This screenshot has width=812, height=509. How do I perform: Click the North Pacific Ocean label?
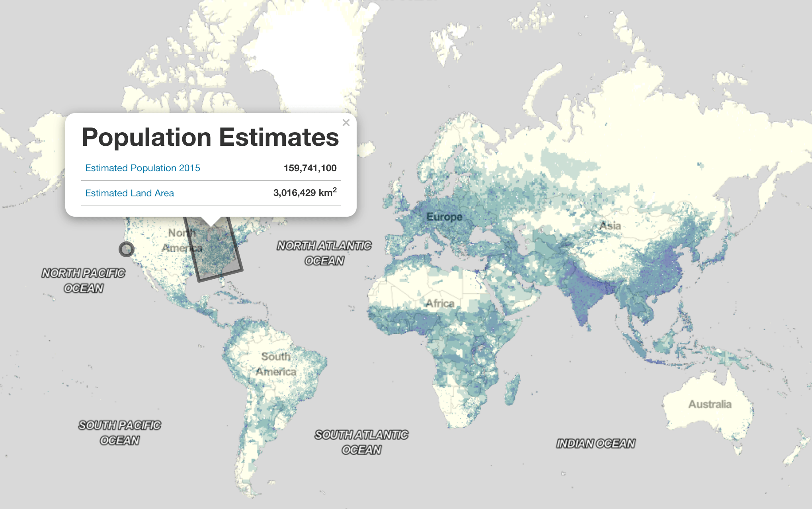click(84, 281)
